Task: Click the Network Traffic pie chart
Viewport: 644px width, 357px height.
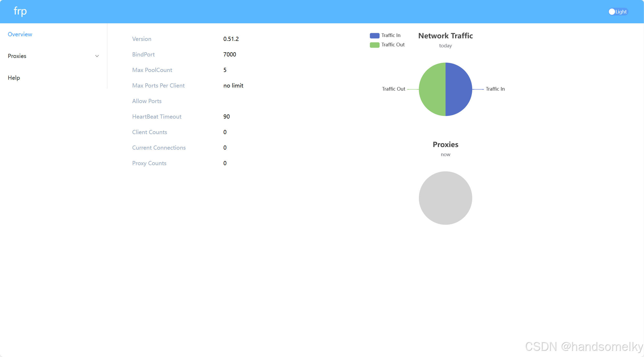Action: (446, 89)
